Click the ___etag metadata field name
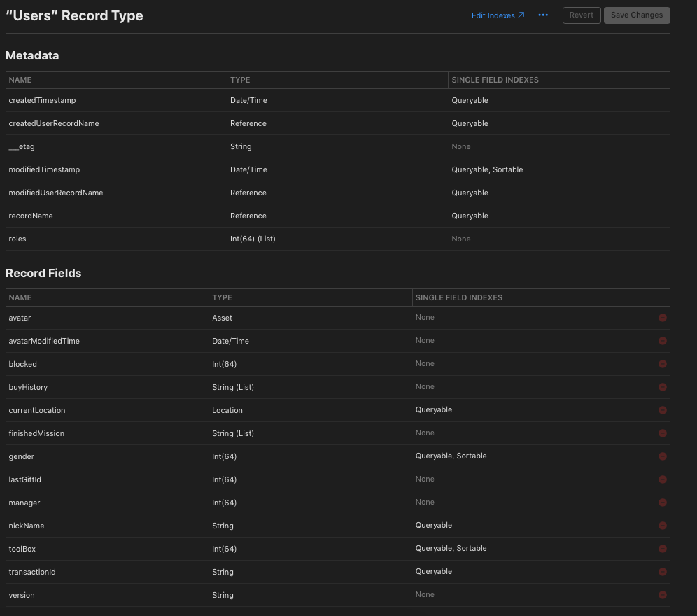 coord(22,147)
